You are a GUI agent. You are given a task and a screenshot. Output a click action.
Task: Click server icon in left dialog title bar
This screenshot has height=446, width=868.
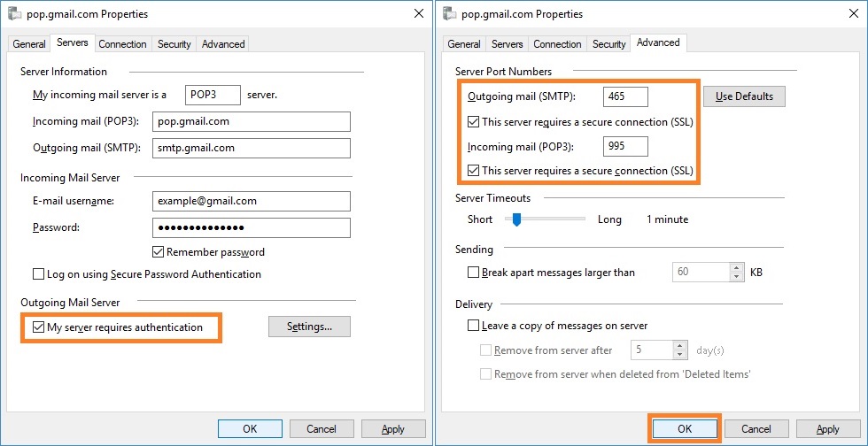point(16,14)
